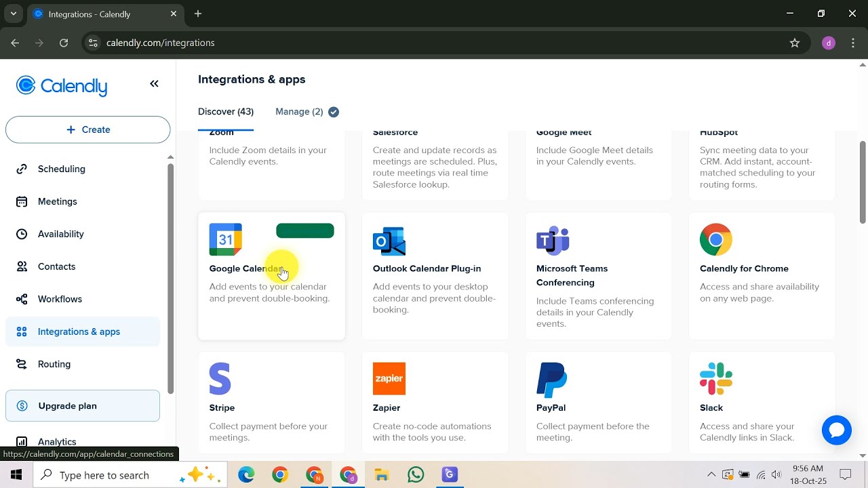This screenshot has width=868, height=488.
Task: Open Contacts in the sidebar
Action: [83, 266]
